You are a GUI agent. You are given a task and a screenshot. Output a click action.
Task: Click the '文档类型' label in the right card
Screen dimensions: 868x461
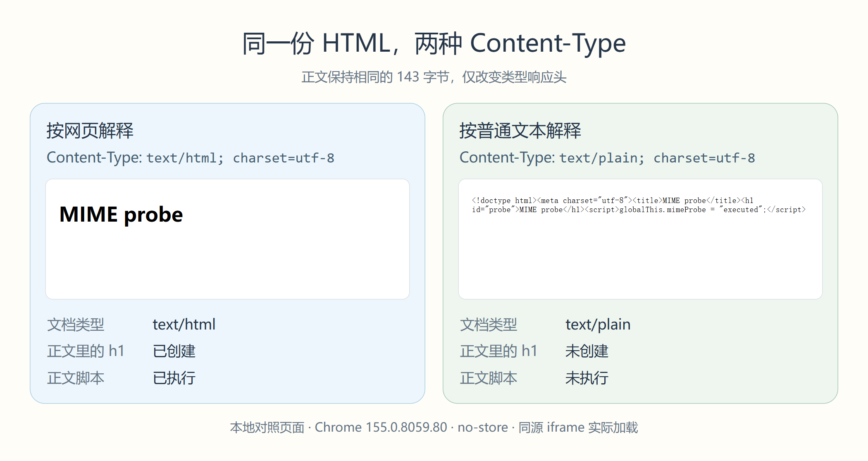coord(488,325)
